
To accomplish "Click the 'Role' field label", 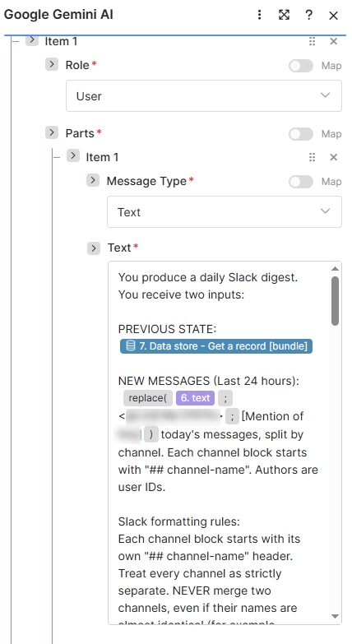I will pos(77,65).
